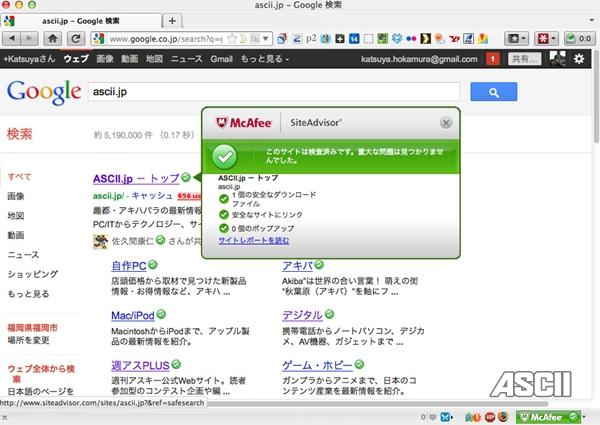Click the blue 14 calendar bookmark icon
Screen dimensions: 600x425
[354, 39]
